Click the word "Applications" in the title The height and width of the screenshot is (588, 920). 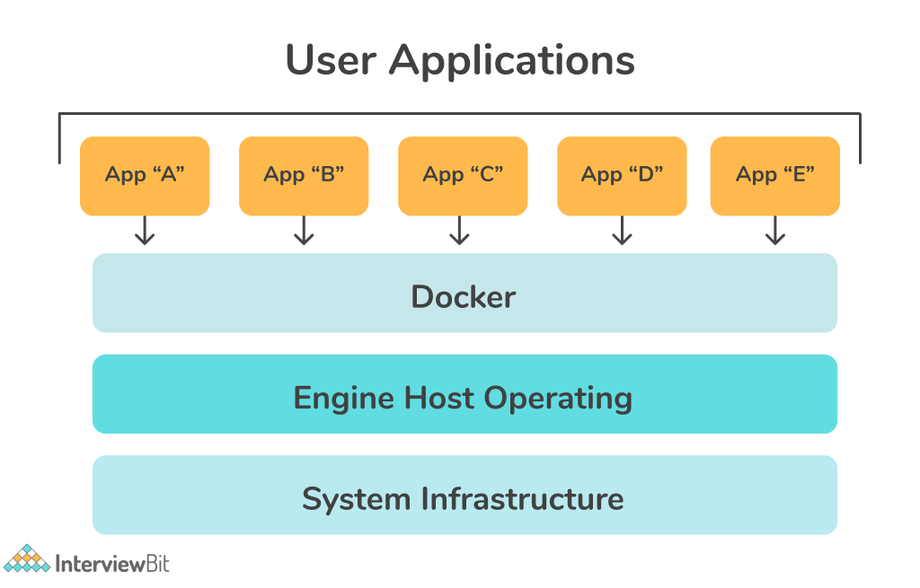[x=512, y=61]
